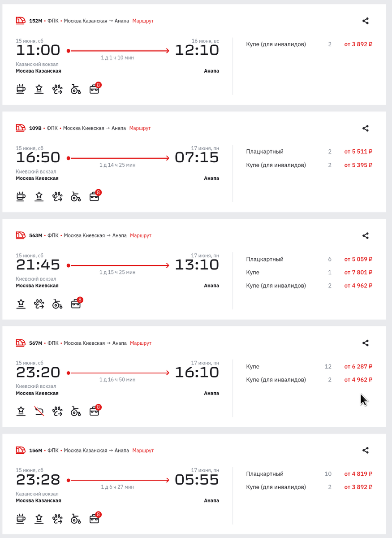Select Купе fare from 6 287 ₽
Screen dimensions: 392x538
pyautogui.click(x=309, y=367)
